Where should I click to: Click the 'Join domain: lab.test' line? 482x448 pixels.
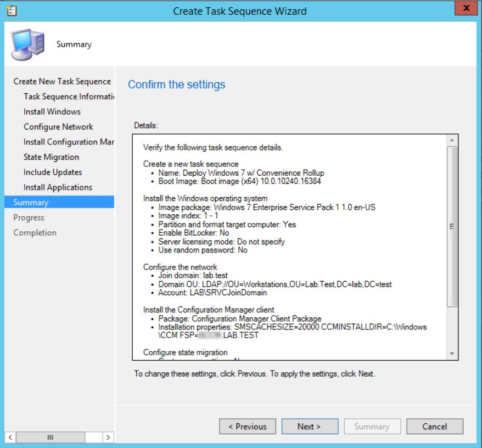click(x=193, y=276)
